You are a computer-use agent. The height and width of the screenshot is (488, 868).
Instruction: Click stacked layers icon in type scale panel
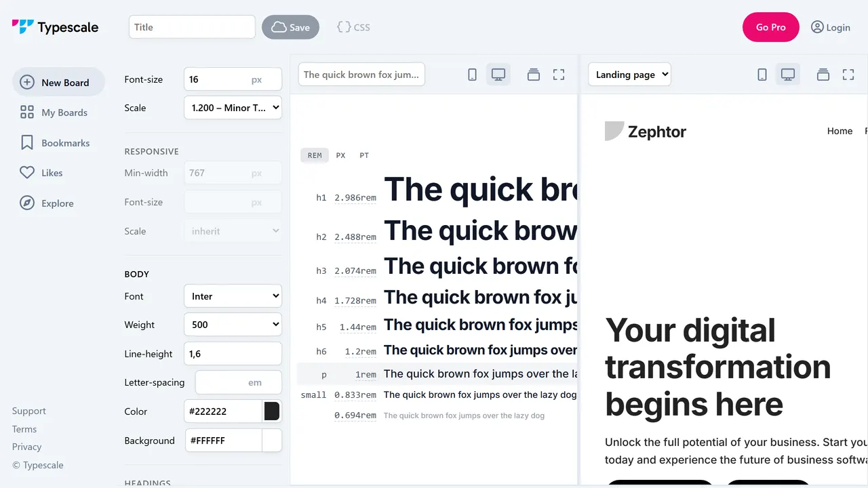(534, 75)
